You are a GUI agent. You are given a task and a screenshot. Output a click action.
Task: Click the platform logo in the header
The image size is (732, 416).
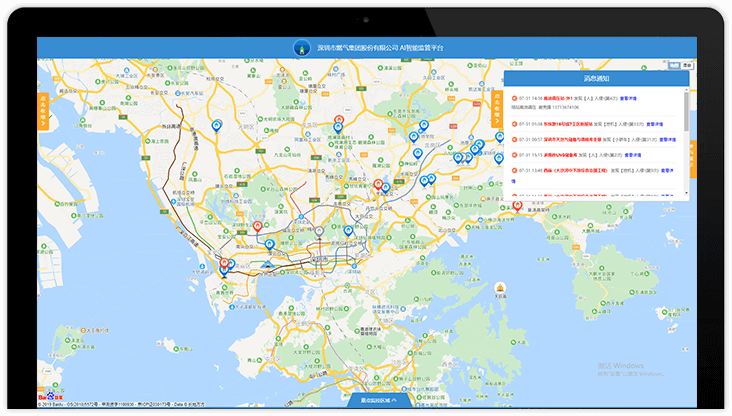[x=300, y=47]
